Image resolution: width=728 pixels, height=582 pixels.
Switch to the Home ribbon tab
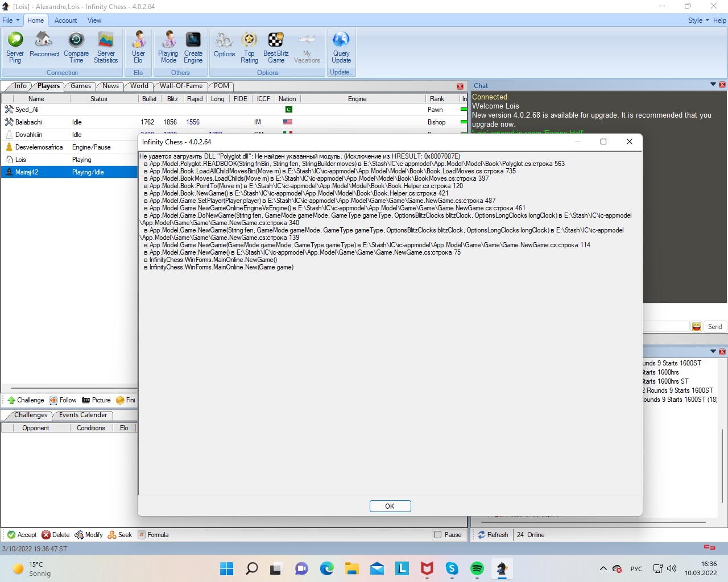35,20
